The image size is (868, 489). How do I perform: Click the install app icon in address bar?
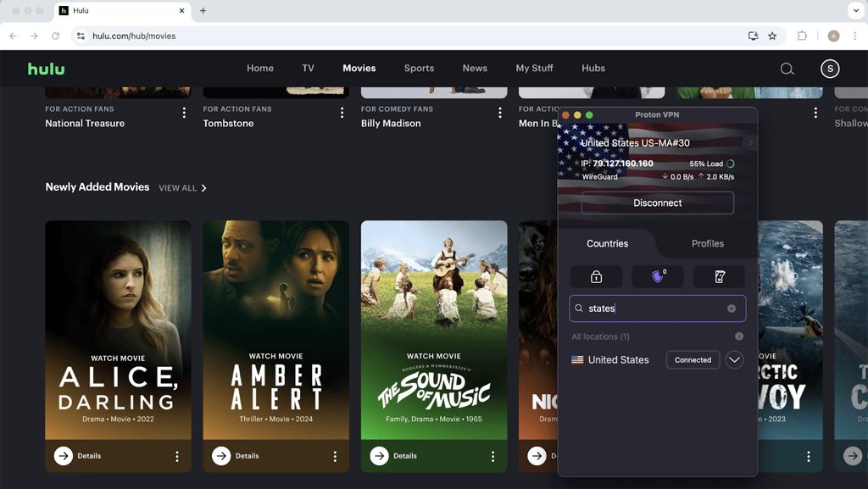click(753, 36)
